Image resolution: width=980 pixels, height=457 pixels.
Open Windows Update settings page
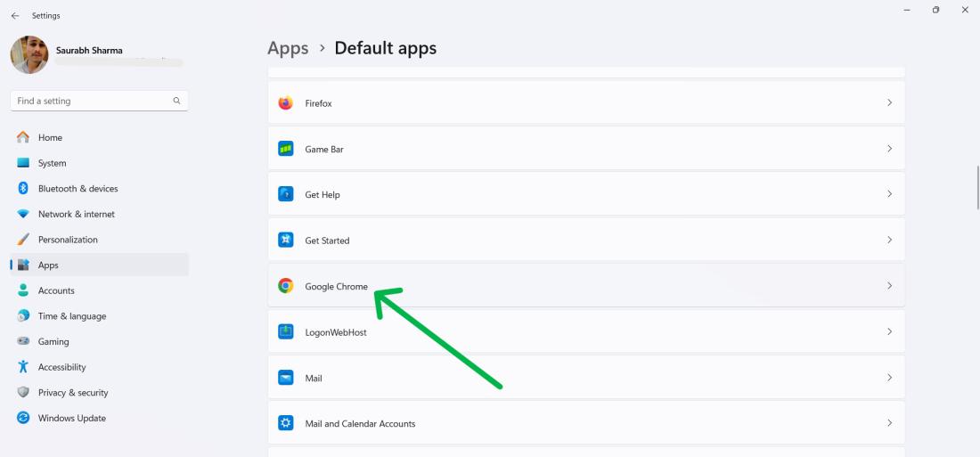click(100, 418)
